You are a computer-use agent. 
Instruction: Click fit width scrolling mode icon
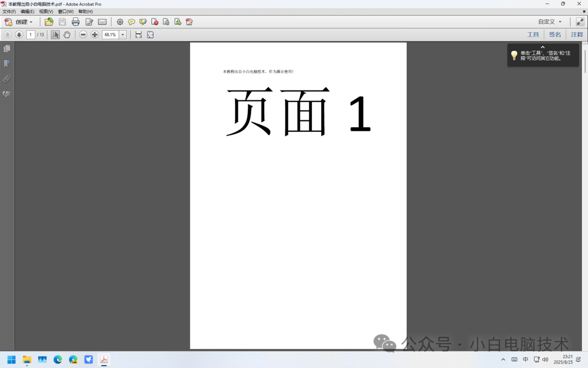point(138,34)
